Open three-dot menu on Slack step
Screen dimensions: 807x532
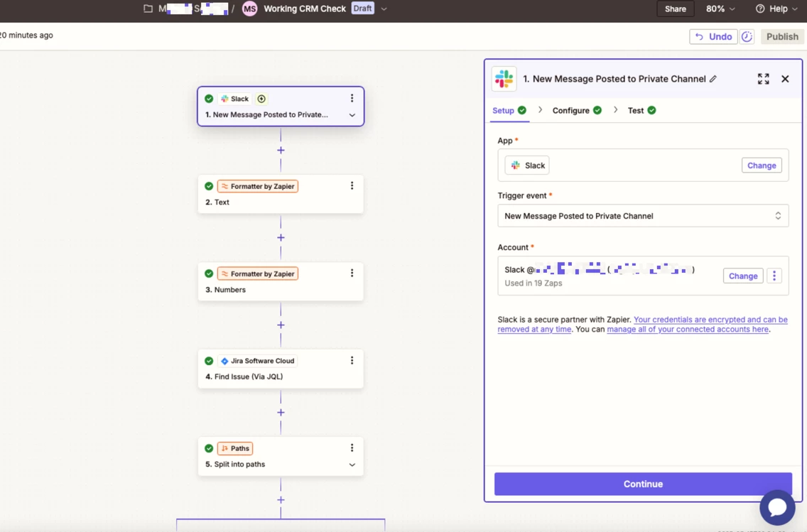pos(352,98)
